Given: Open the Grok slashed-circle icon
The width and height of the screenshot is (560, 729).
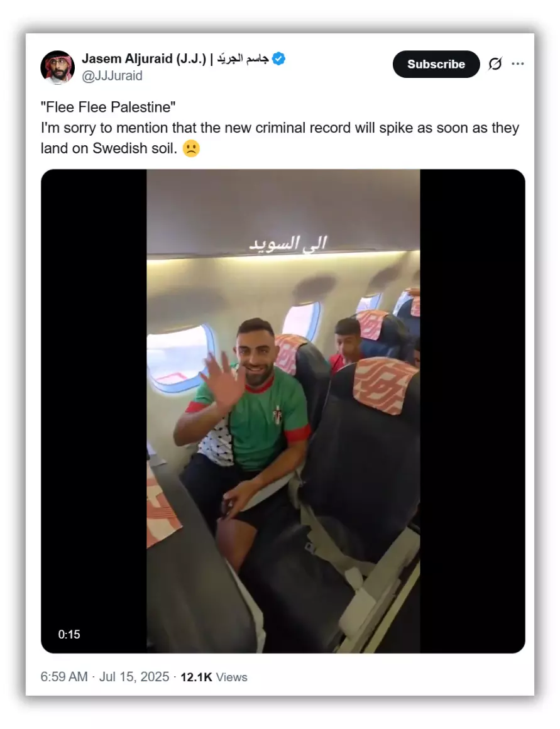Looking at the screenshot, I should pyautogui.click(x=495, y=63).
